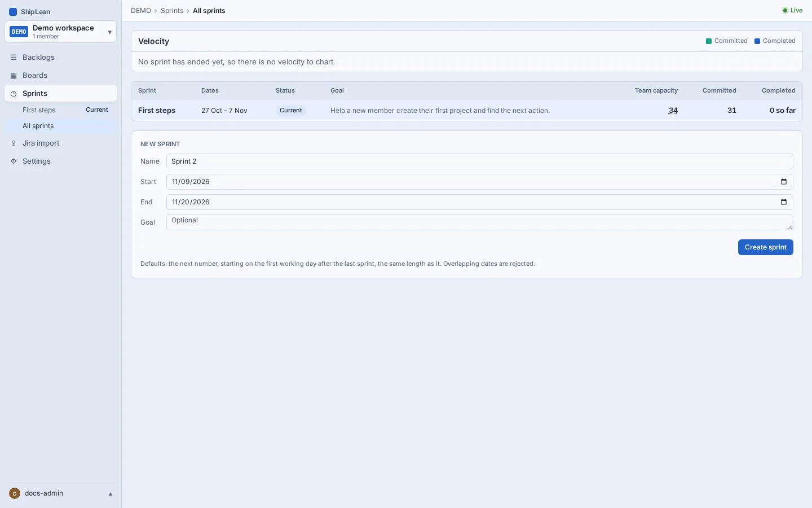Click the team capacity value 34
This screenshot has height=508, width=812.
tap(673, 111)
